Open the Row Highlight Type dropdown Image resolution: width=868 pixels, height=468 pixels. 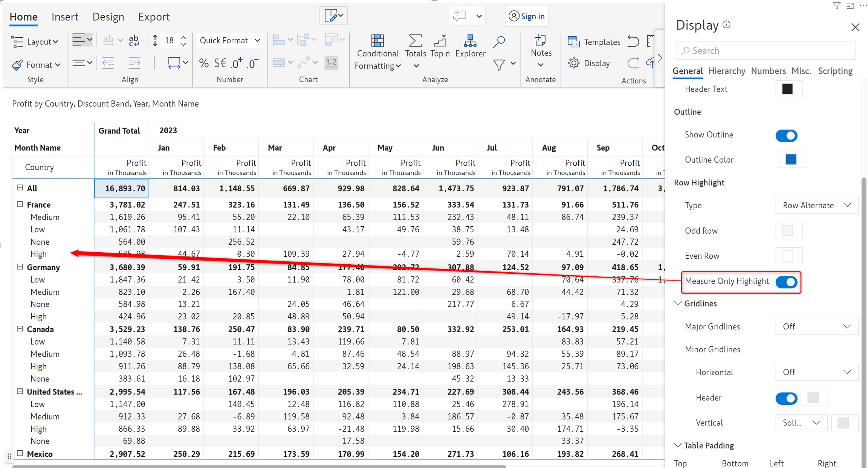[x=816, y=205]
